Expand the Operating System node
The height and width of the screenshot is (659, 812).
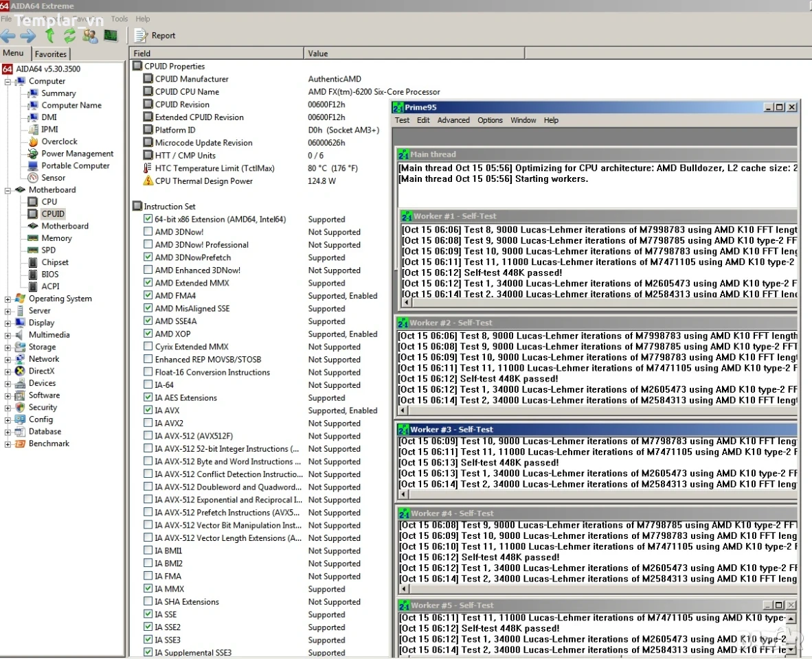[8, 299]
